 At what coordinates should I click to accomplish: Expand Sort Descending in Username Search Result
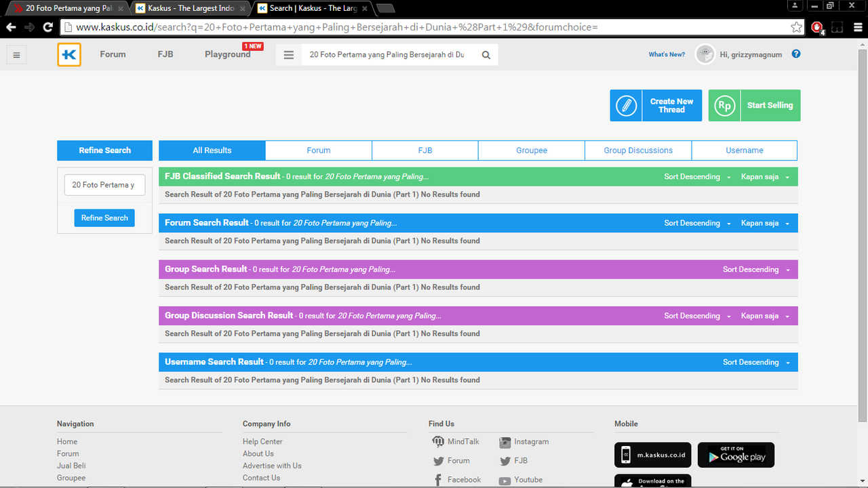[x=757, y=363]
